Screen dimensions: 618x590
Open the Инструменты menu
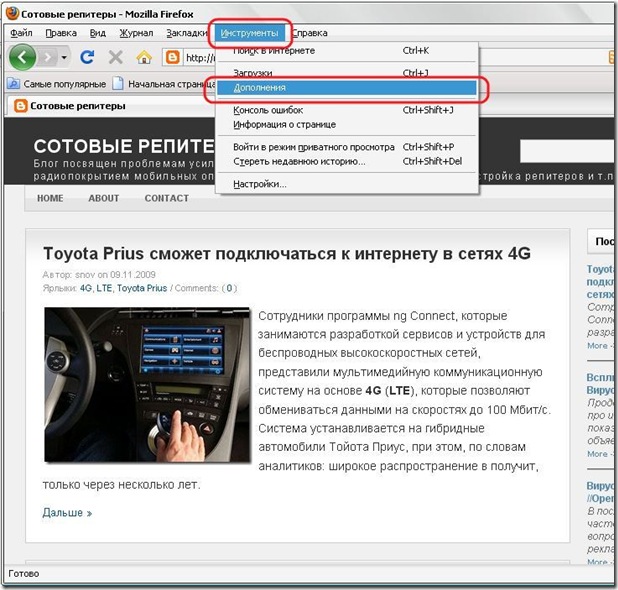click(x=249, y=33)
